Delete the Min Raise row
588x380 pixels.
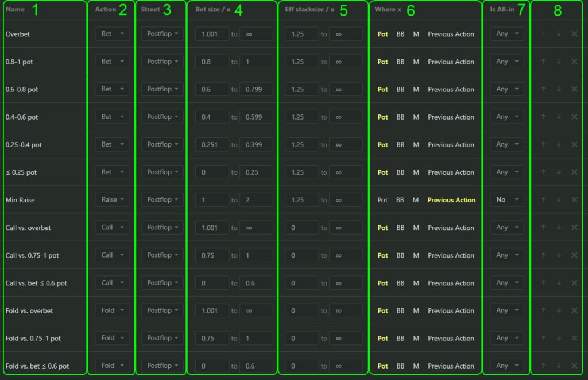coord(574,200)
